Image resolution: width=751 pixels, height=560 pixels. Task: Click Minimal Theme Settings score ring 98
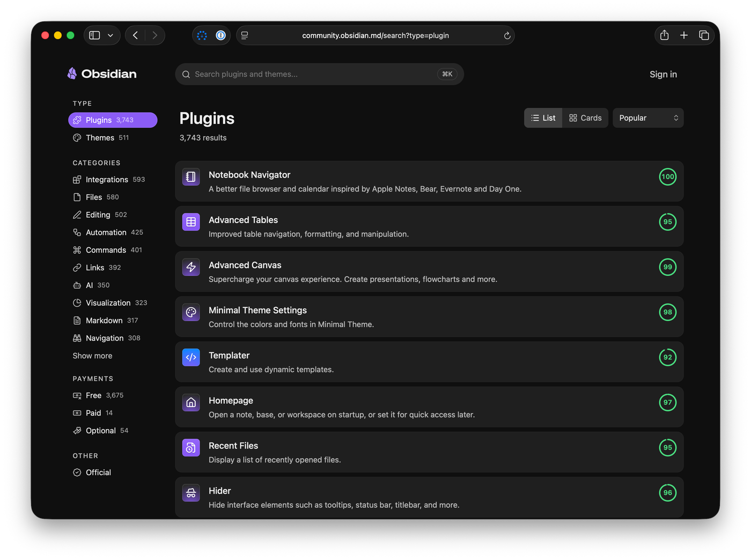[667, 312]
